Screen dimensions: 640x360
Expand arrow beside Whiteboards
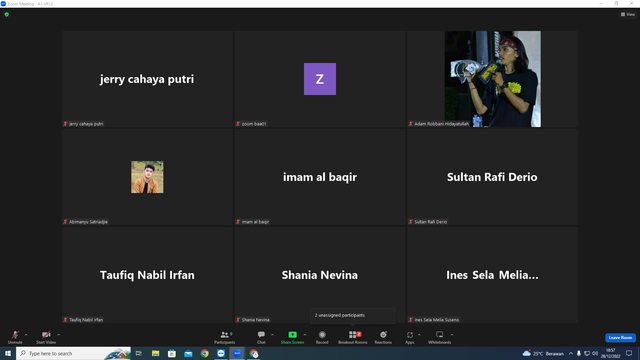coord(452,335)
